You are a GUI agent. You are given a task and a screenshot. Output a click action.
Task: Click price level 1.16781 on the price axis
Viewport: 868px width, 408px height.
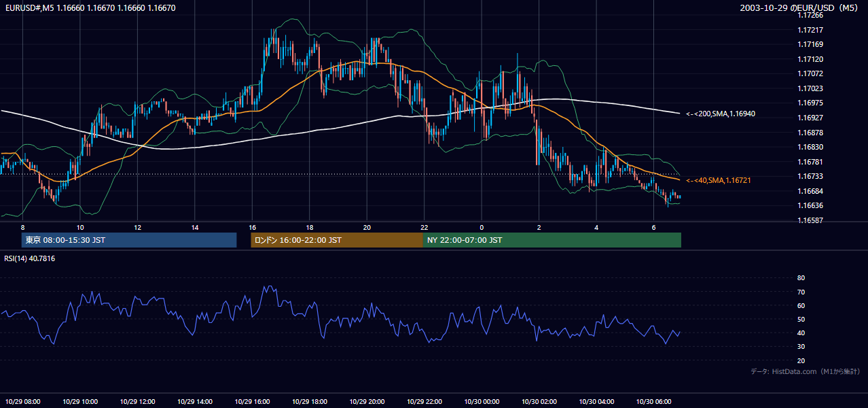[810, 162]
